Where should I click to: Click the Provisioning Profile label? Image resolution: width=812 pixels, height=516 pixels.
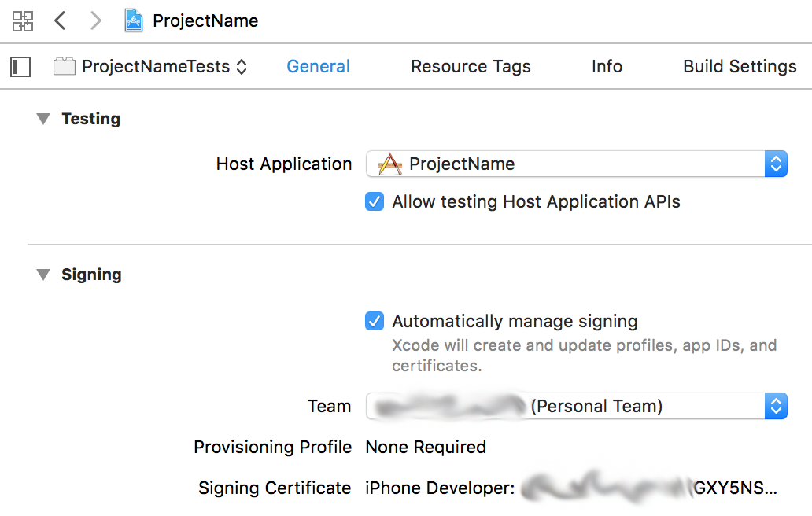(x=273, y=447)
